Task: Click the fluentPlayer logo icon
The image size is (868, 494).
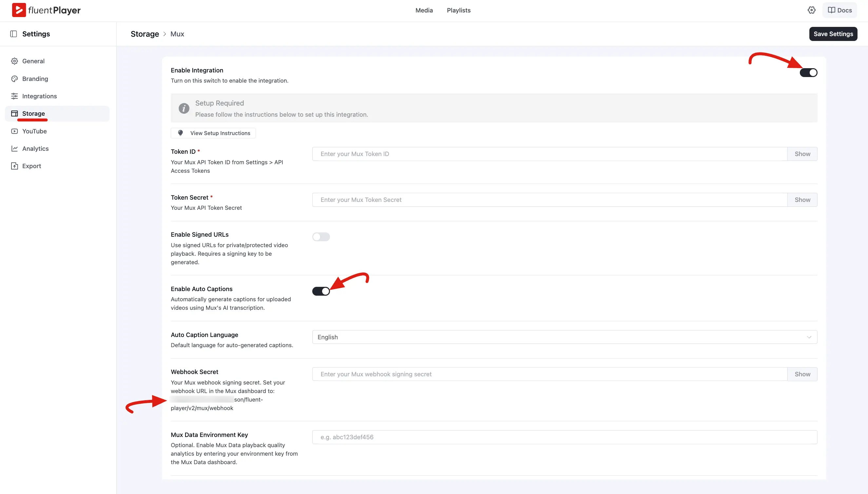Action: coord(19,10)
